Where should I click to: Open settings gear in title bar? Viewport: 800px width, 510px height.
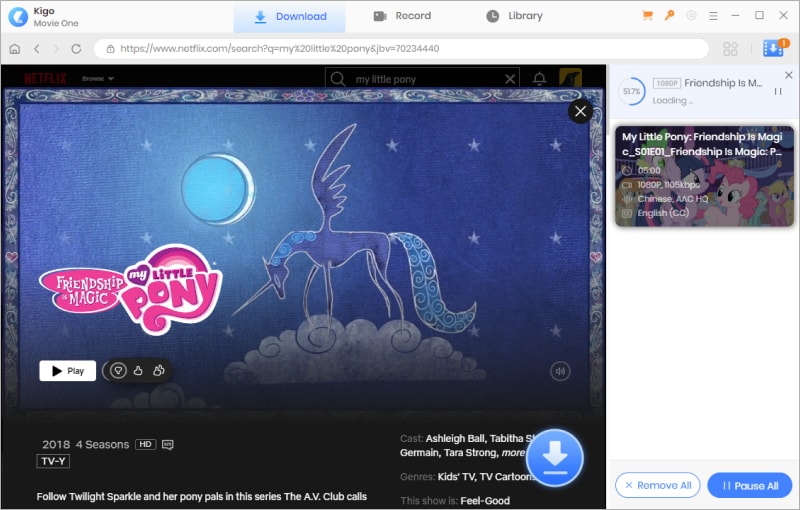pyautogui.click(x=691, y=16)
